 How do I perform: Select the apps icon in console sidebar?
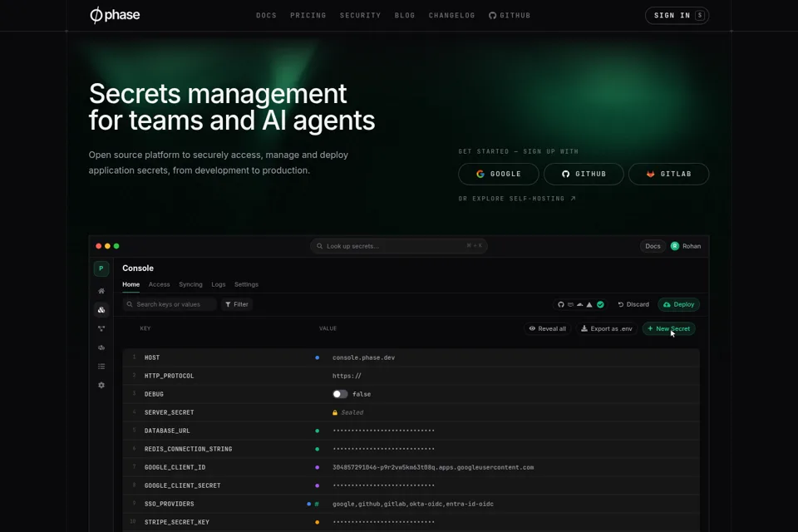coord(101,309)
